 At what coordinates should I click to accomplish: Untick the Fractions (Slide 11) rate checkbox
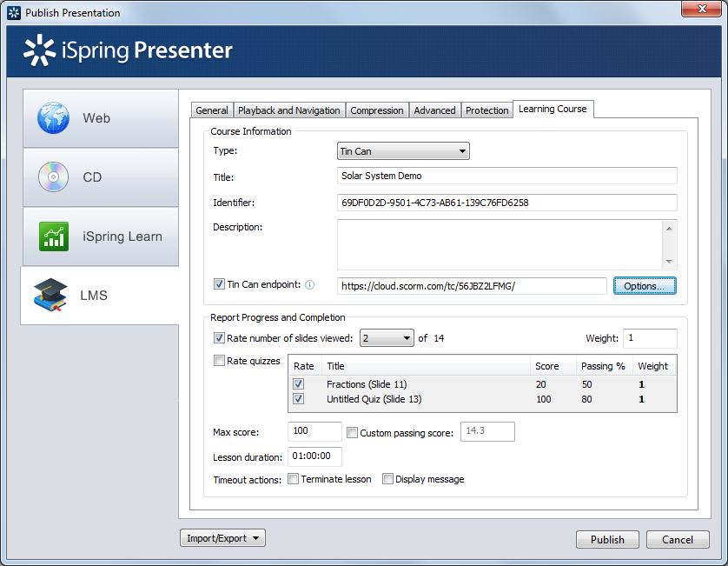299,383
